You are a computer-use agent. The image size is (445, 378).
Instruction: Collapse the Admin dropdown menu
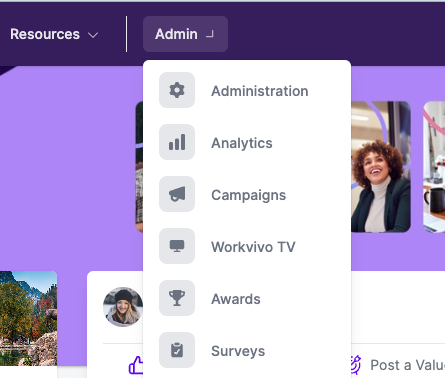tap(185, 34)
